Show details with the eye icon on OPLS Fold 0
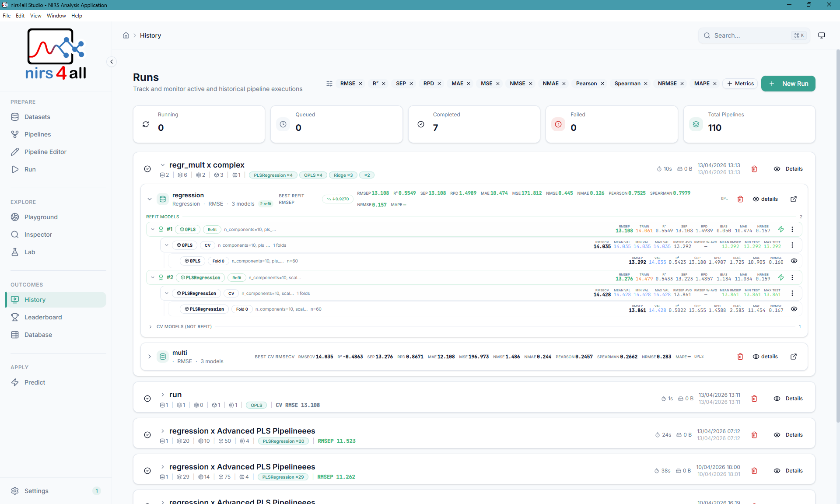The height and width of the screenshot is (504, 840). tap(794, 261)
